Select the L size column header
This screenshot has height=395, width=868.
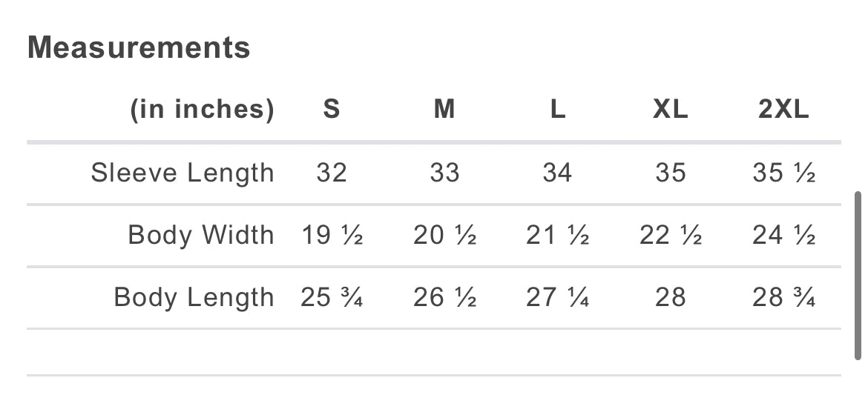click(x=558, y=110)
